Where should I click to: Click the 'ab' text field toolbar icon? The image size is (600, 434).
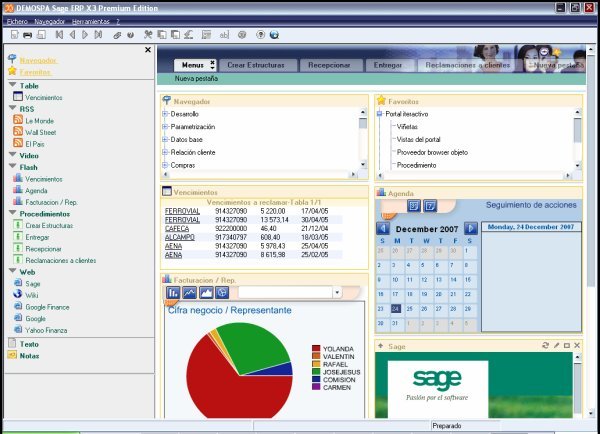point(224,35)
